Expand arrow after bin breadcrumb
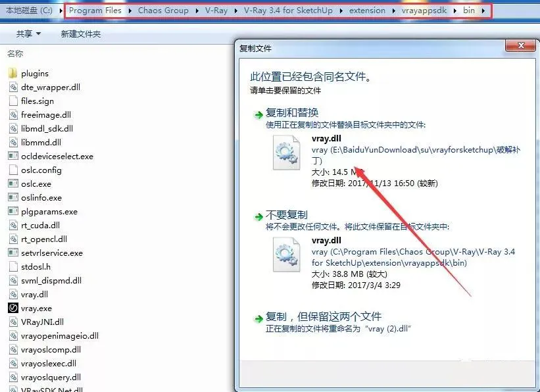Image resolution: width=540 pixels, height=392 pixels. tap(483, 11)
